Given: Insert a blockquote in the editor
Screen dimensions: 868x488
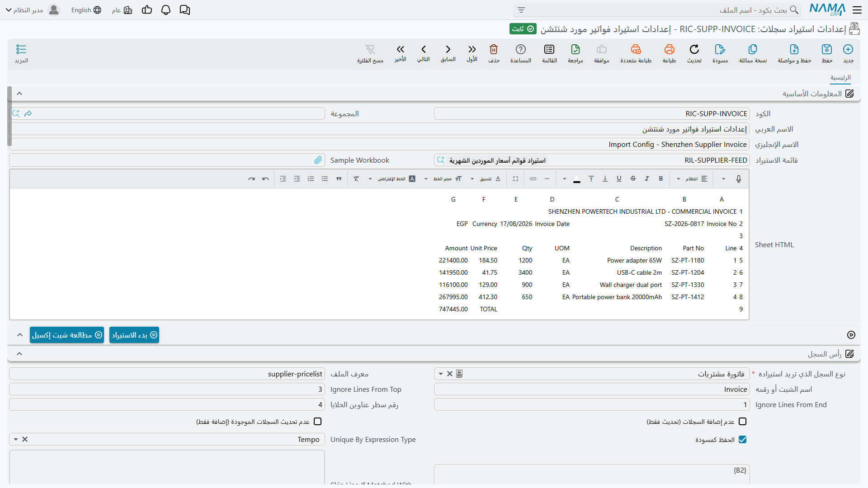Looking at the screenshot, I should tap(339, 179).
